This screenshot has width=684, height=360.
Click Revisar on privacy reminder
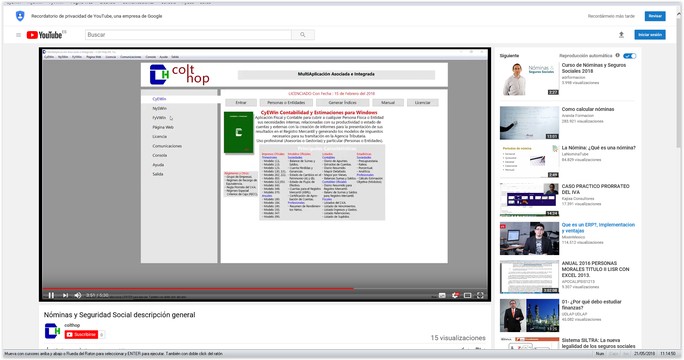coord(655,16)
